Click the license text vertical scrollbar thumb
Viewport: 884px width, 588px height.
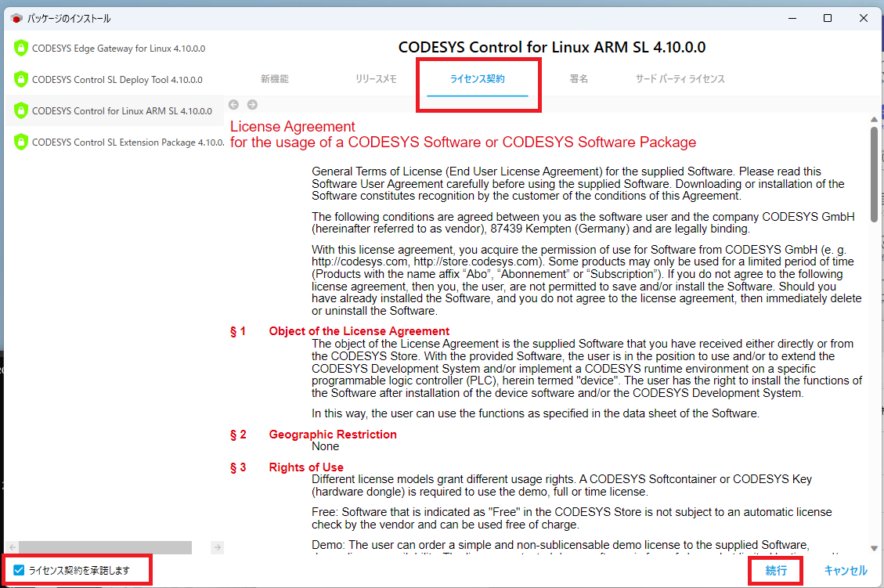pos(874,172)
